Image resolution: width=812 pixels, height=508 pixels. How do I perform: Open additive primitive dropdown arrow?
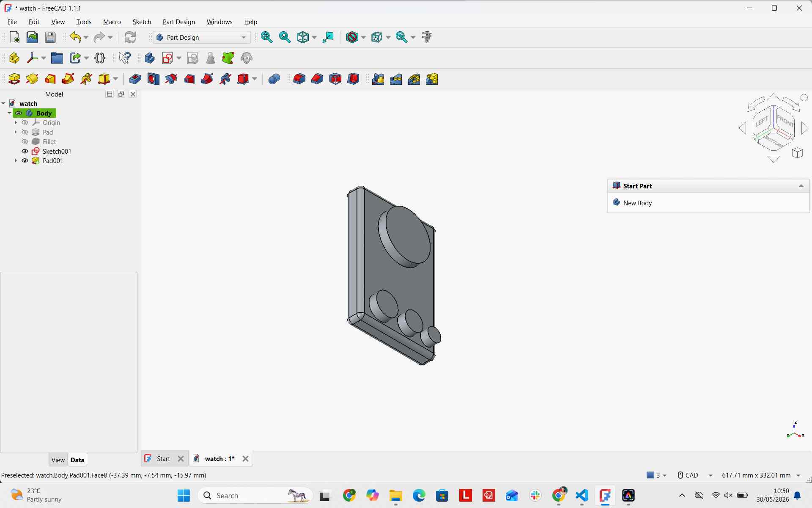[115, 79]
